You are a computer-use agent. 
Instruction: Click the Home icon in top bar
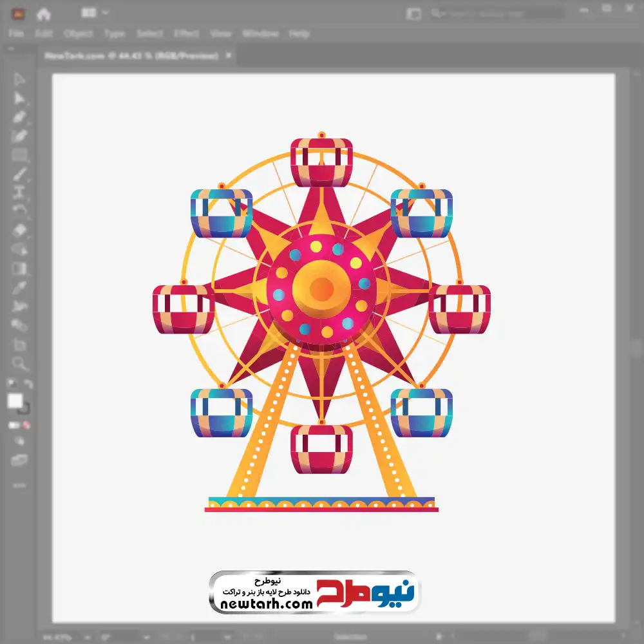point(44,14)
